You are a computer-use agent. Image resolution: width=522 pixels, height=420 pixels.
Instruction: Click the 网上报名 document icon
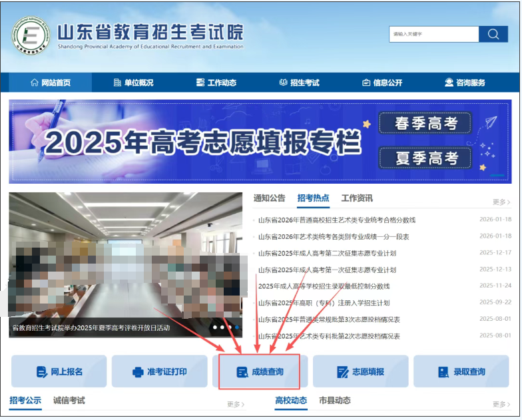(x=41, y=371)
